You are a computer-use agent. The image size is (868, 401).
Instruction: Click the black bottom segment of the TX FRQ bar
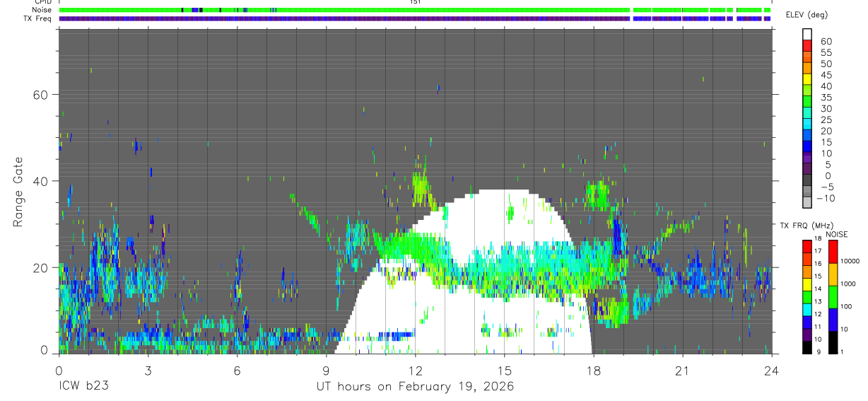tap(807, 347)
